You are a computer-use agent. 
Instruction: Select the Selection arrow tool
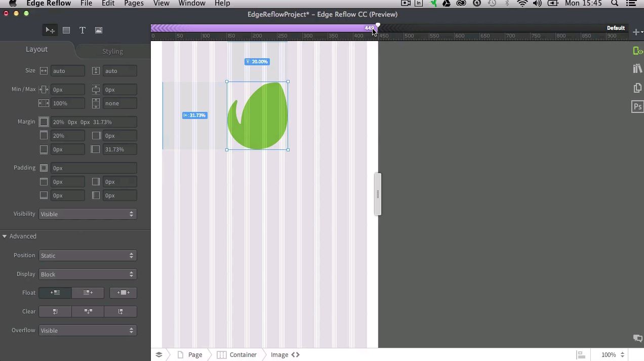tap(50, 30)
